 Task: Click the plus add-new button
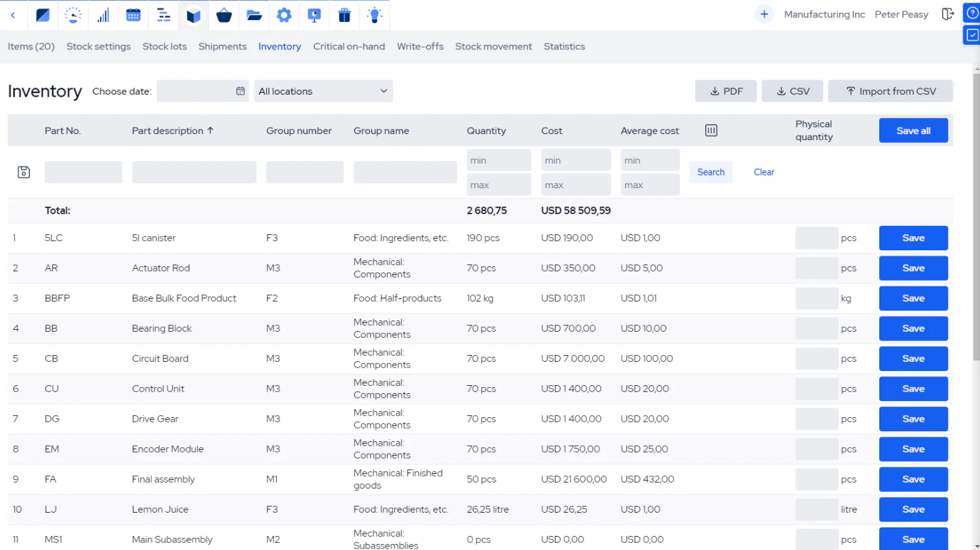pos(764,14)
